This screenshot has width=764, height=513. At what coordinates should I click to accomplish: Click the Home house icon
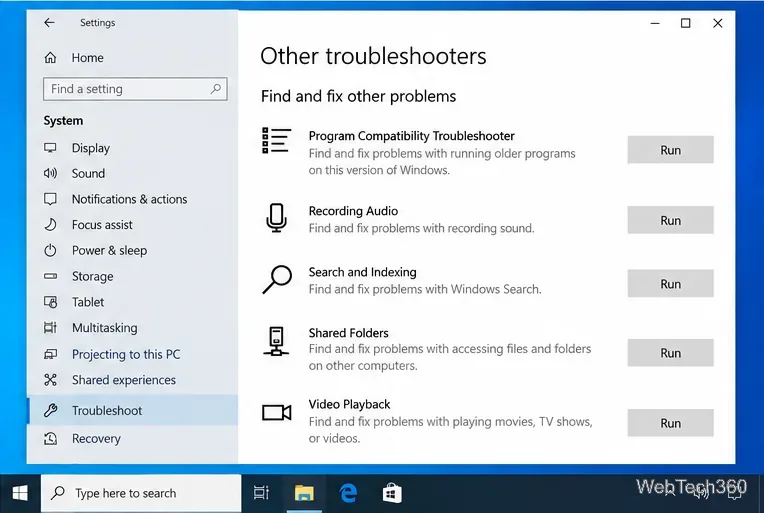coord(50,58)
